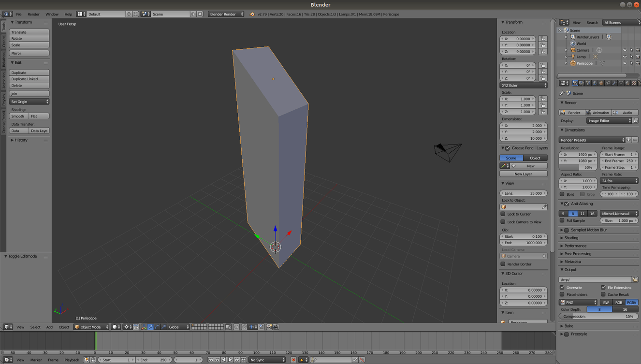Switch Grease Pencil source to Object

click(535, 158)
